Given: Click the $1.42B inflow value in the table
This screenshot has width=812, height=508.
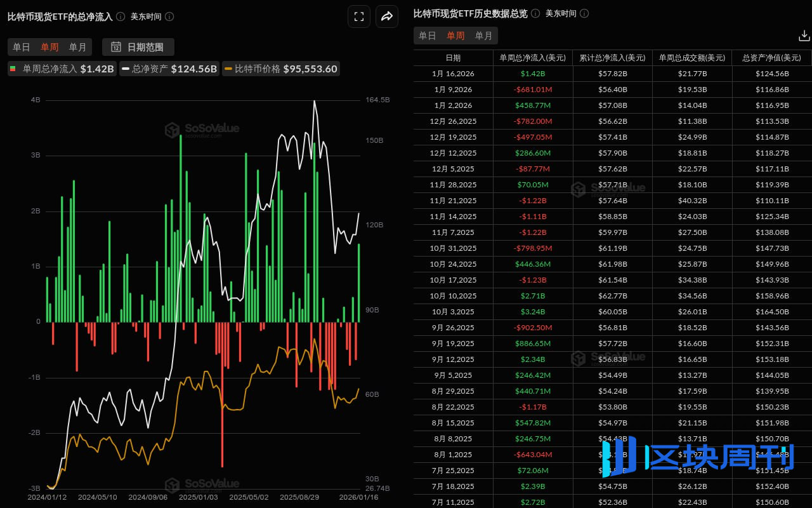Looking at the screenshot, I should tap(532, 74).
